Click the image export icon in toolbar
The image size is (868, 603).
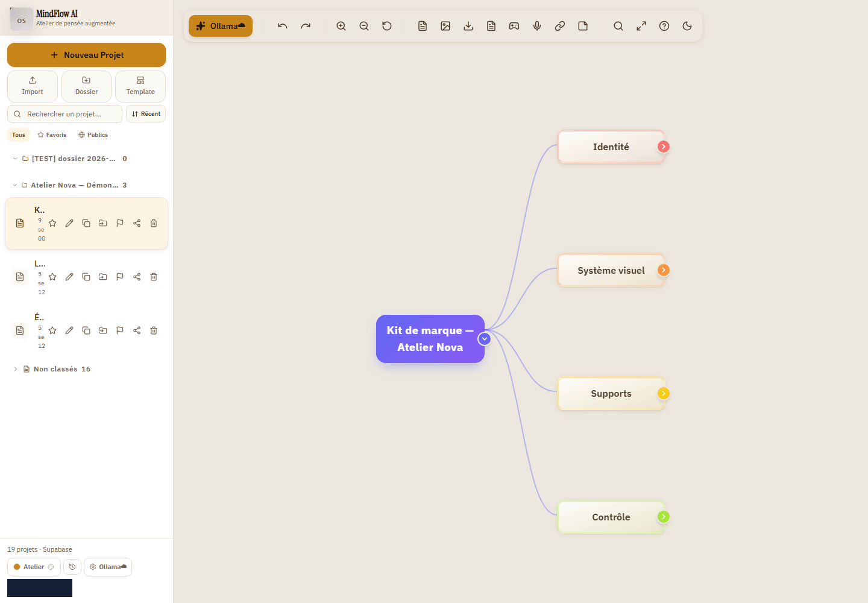point(445,26)
